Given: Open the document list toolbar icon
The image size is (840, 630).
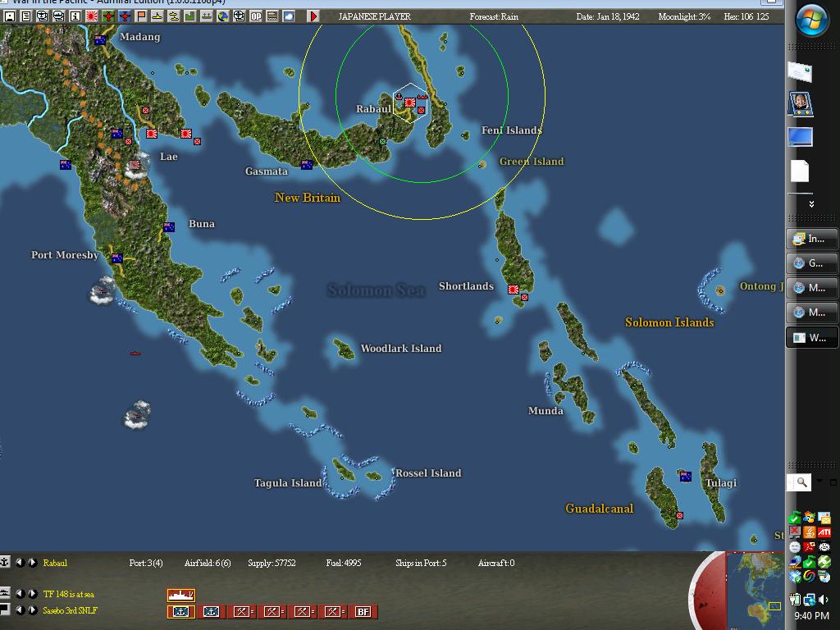Looking at the screenshot, I should [x=25, y=16].
